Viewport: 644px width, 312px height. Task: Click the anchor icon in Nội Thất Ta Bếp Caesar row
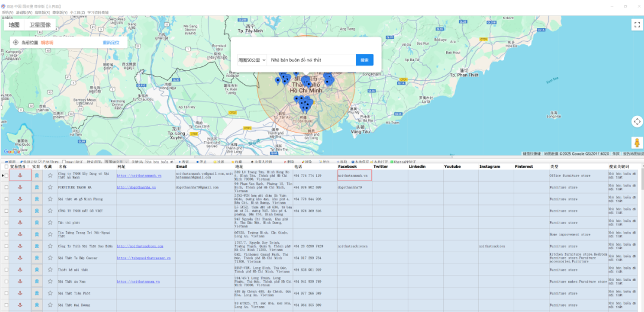20,258
